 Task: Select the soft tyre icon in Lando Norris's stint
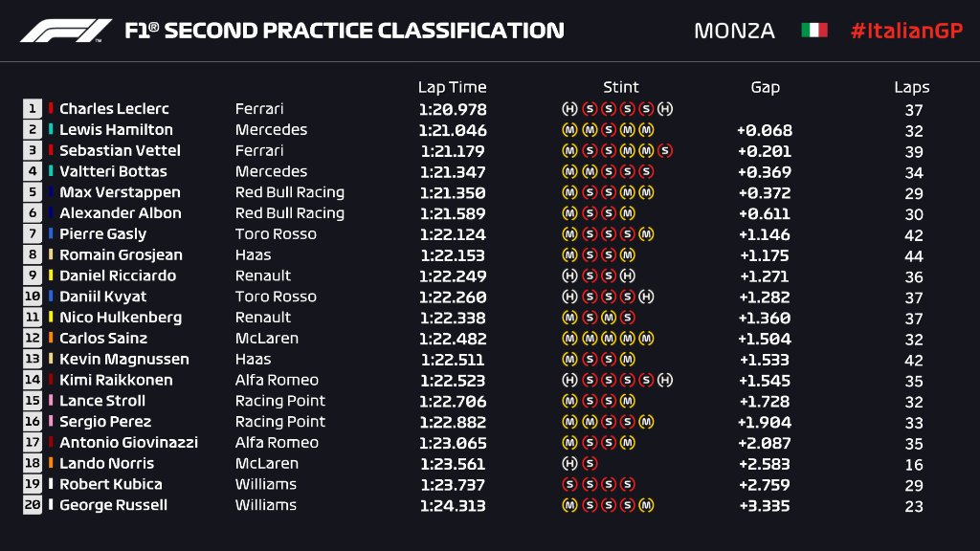pos(589,463)
